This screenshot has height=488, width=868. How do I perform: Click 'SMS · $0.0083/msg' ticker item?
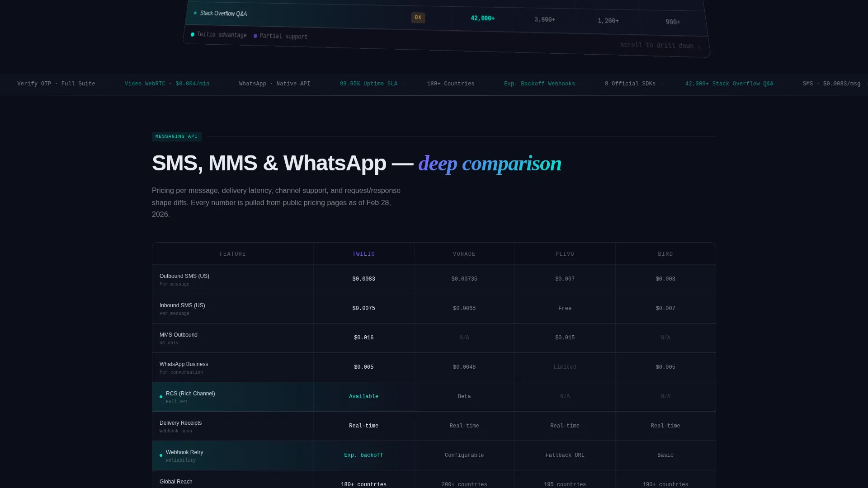tap(832, 84)
